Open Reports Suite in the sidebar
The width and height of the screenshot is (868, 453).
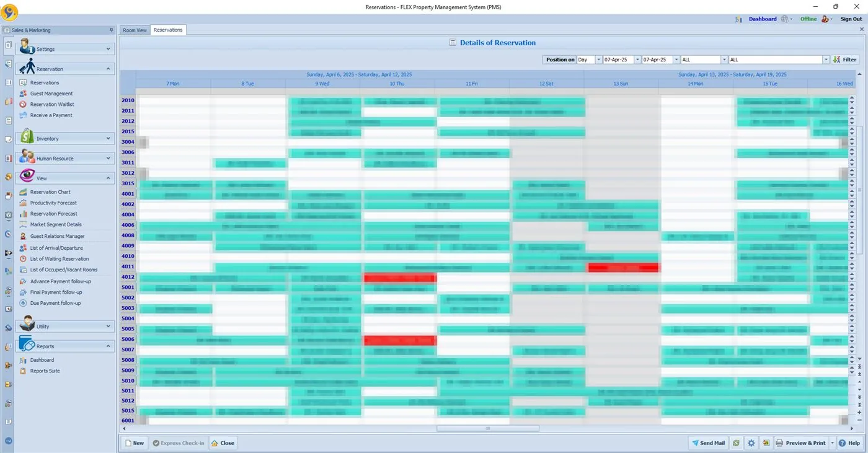[45, 371]
